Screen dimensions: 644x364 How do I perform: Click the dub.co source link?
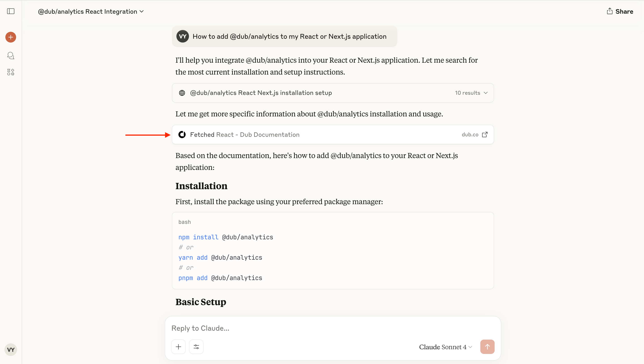pyautogui.click(x=470, y=135)
